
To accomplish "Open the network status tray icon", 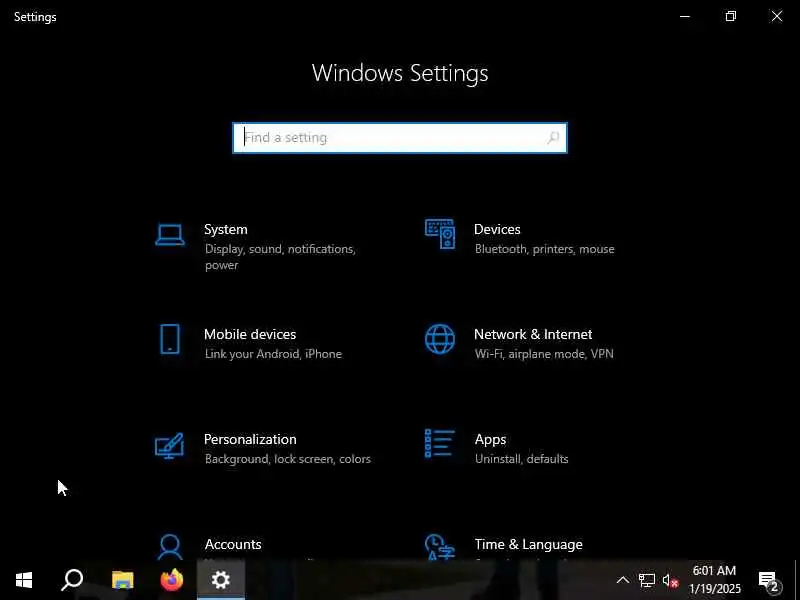I will coord(646,581).
